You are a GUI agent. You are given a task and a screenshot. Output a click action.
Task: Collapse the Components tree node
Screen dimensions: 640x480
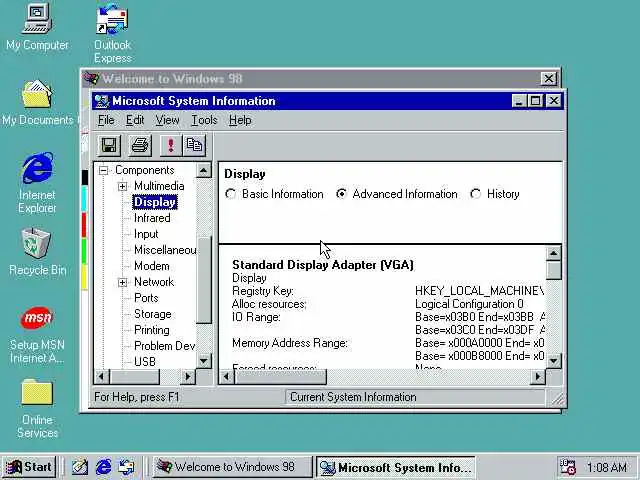(x=104, y=170)
